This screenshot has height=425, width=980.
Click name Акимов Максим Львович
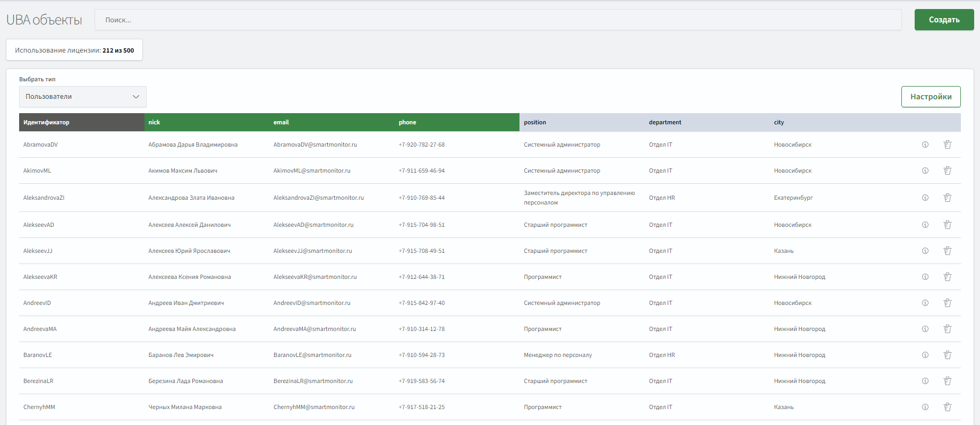pos(183,171)
